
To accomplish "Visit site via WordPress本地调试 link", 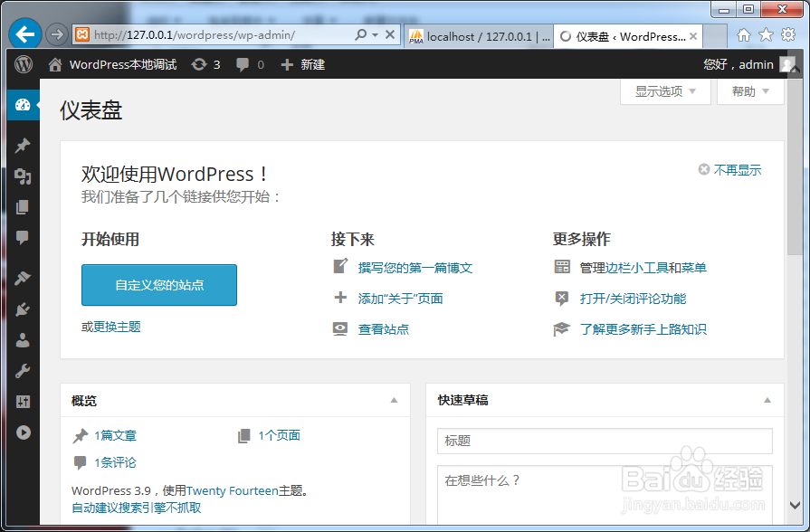I will (x=112, y=64).
